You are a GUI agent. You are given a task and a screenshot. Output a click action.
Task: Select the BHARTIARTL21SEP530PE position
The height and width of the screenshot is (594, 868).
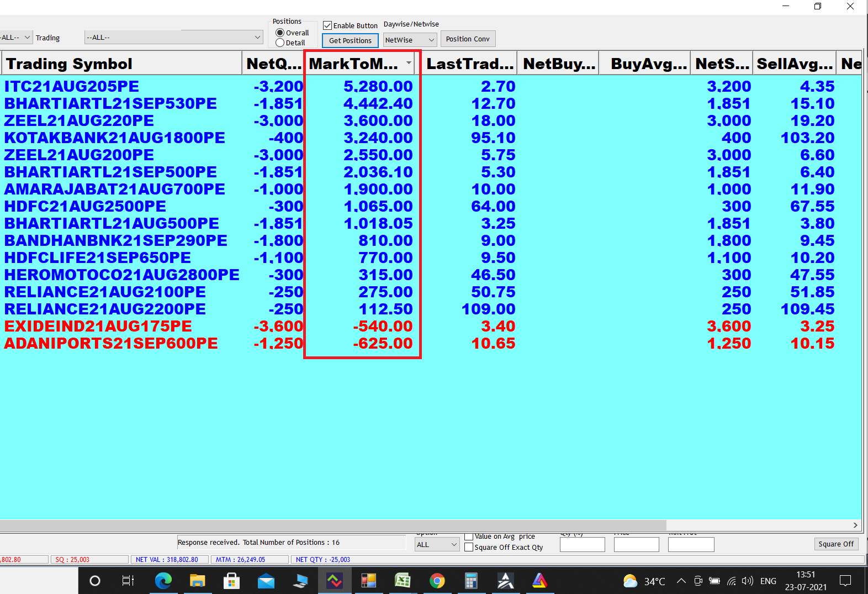pos(431,103)
